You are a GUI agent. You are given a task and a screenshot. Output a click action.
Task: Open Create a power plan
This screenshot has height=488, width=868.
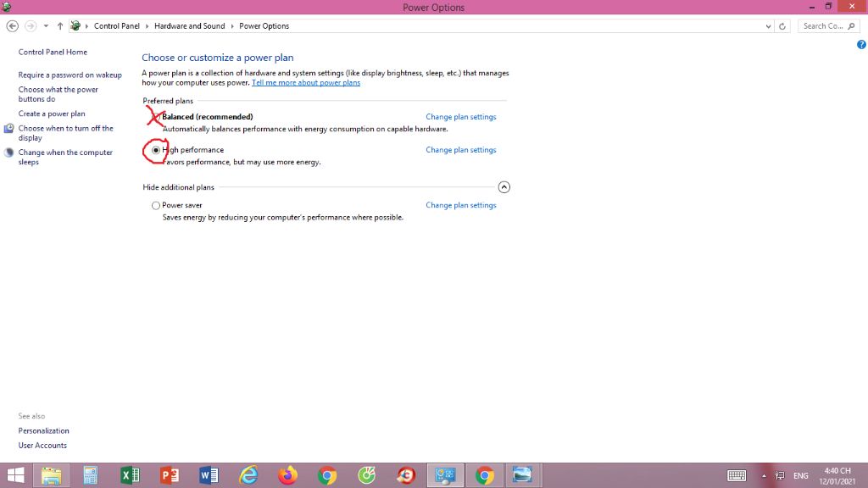(x=52, y=114)
